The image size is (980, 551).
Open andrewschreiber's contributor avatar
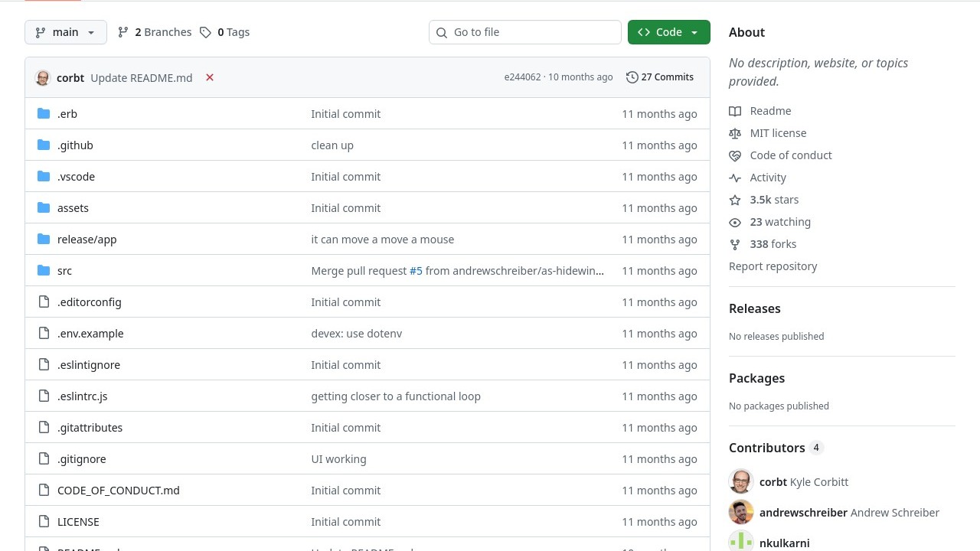pyautogui.click(x=741, y=513)
